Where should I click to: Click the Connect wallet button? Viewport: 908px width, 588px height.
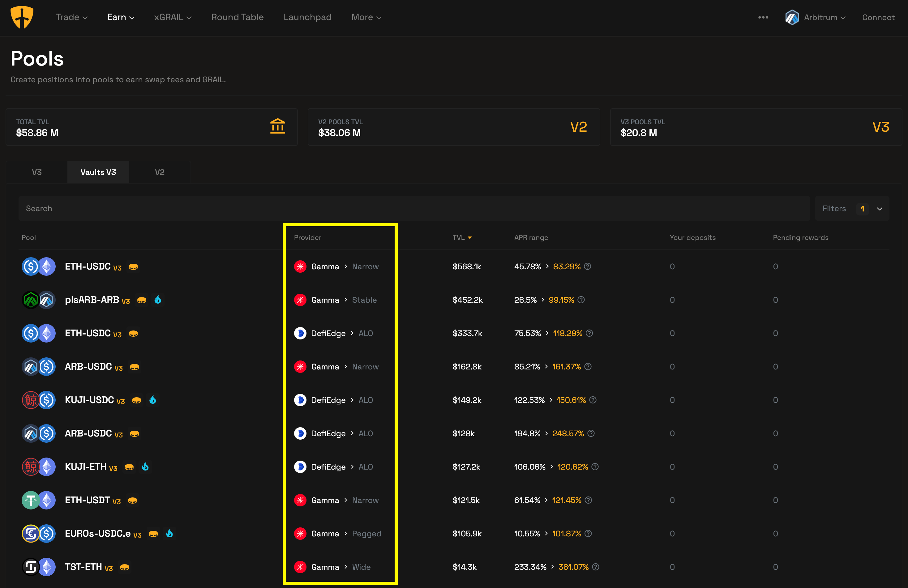point(878,18)
